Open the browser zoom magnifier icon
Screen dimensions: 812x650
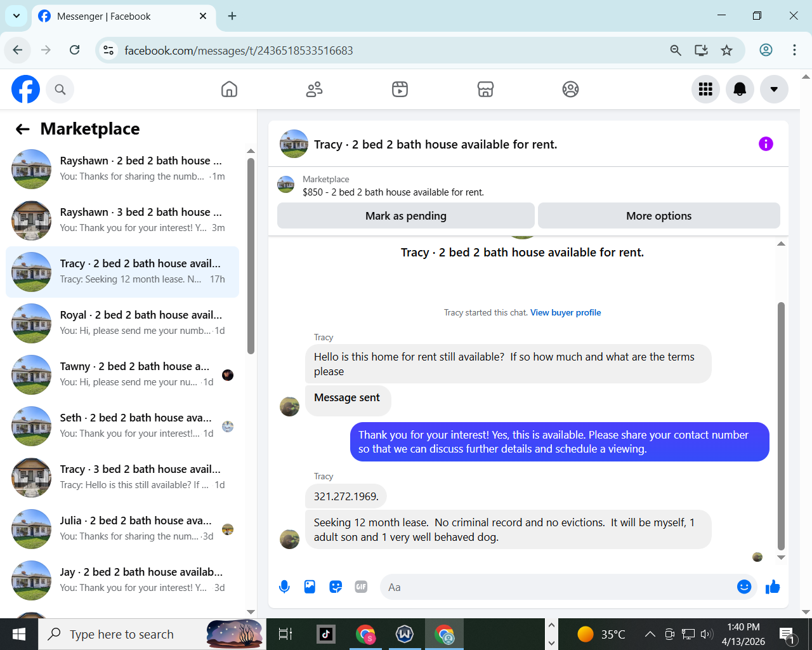[x=676, y=50]
